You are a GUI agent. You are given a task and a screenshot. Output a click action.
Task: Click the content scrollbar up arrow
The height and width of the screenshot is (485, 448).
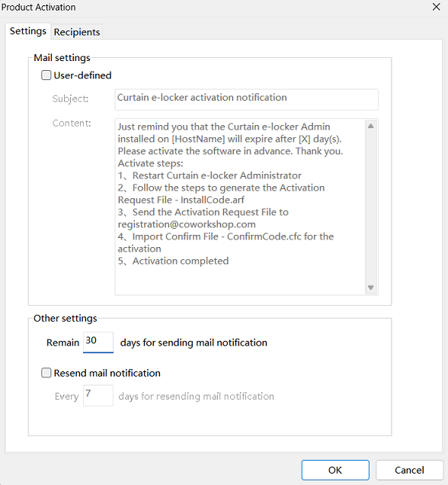(371, 126)
